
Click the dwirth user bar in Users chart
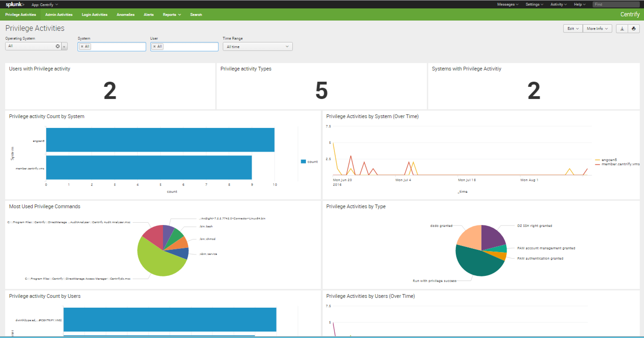[170, 320]
